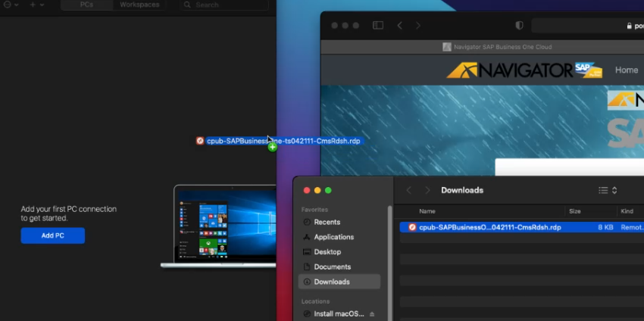This screenshot has height=321, width=644.
Task: Click the 8 KB size cell
Action: [605, 227]
